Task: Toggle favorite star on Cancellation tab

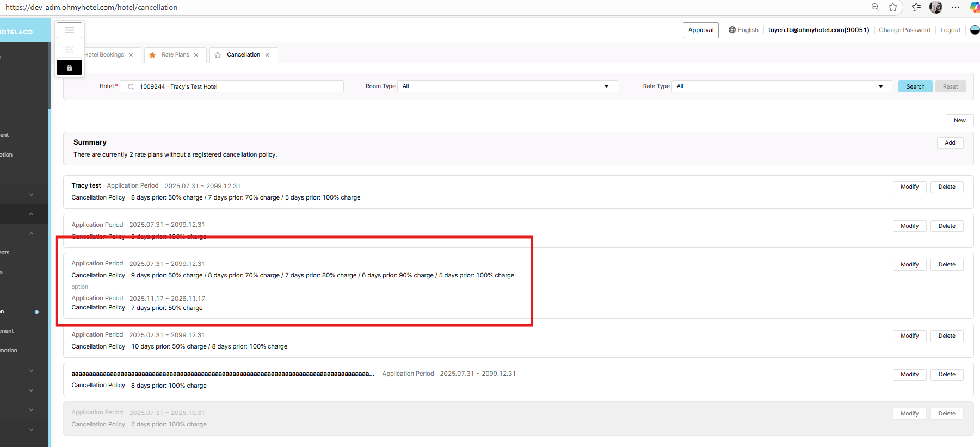Action: tap(218, 55)
